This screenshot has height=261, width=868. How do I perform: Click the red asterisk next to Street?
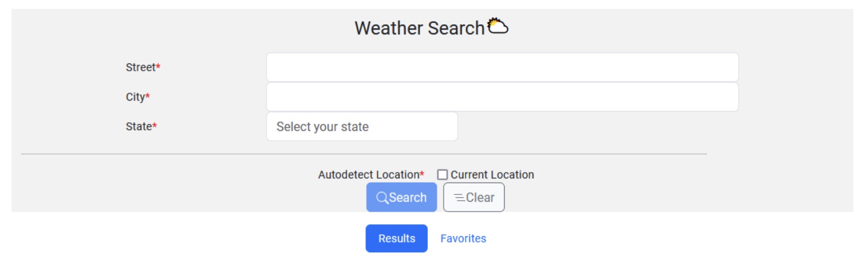tap(158, 67)
